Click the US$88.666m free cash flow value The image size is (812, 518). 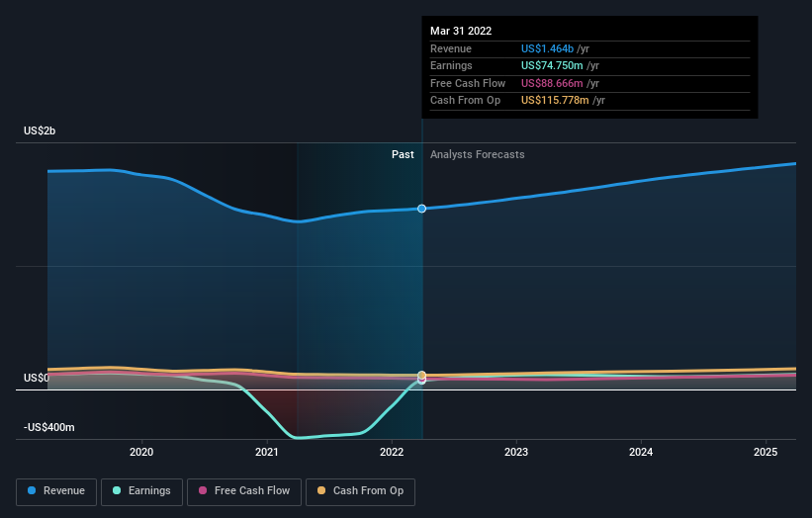(x=552, y=83)
